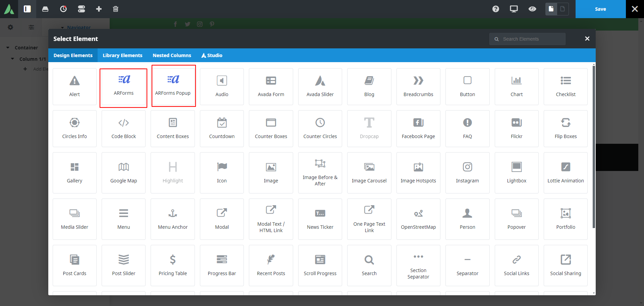This screenshot has height=306, width=644.
Task: Open the Nested Columns tab
Action: pos(172,55)
